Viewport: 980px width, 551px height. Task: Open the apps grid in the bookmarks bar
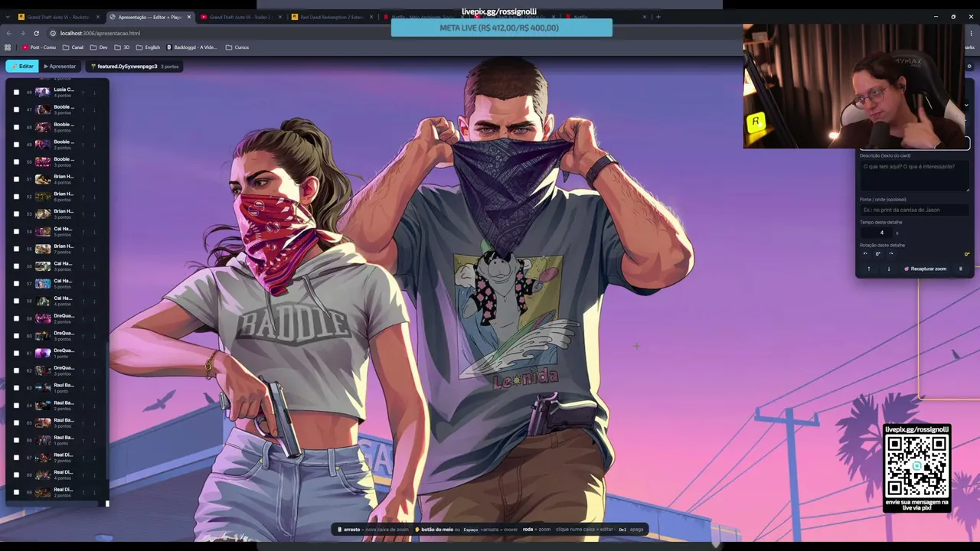click(8, 47)
